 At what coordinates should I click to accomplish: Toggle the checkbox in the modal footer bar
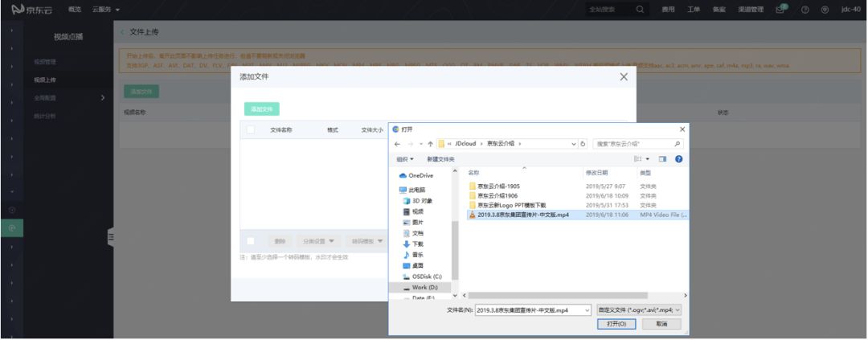[x=251, y=241]
